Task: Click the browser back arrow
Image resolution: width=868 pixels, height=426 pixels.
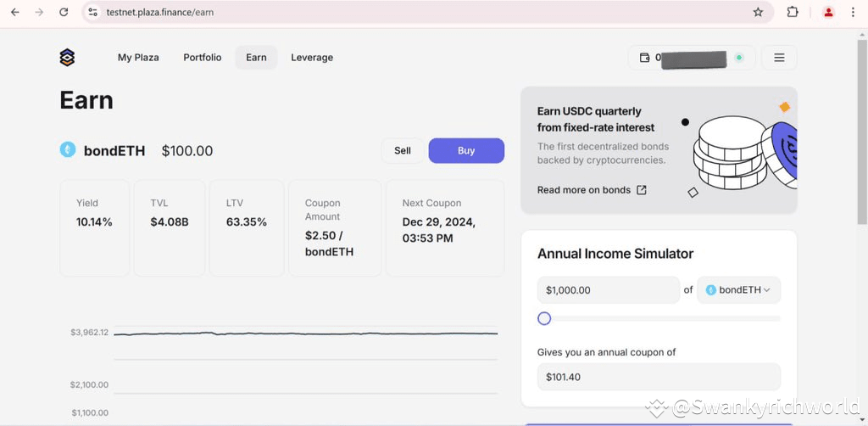Action: pyautogui.click(x=14, y=12)
